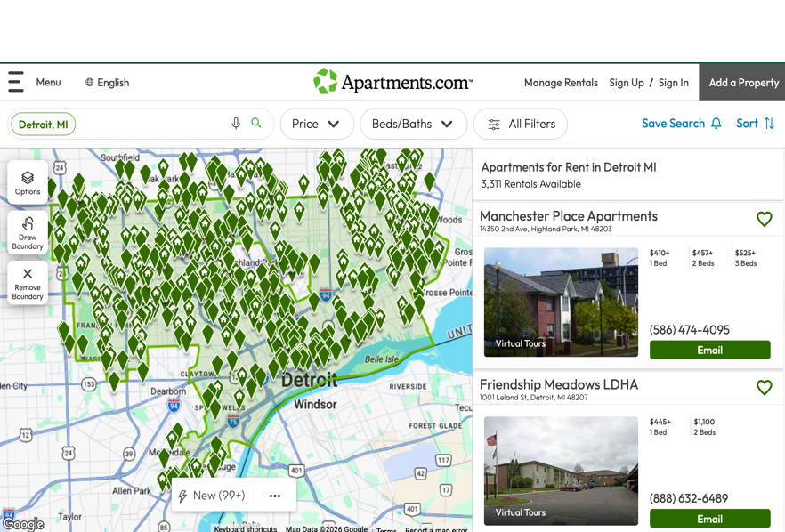The height and width of the screenshot is (532, 785).
Task: Click Remove Boundary button
Action: pyautogui.click(x=28, y=283)
